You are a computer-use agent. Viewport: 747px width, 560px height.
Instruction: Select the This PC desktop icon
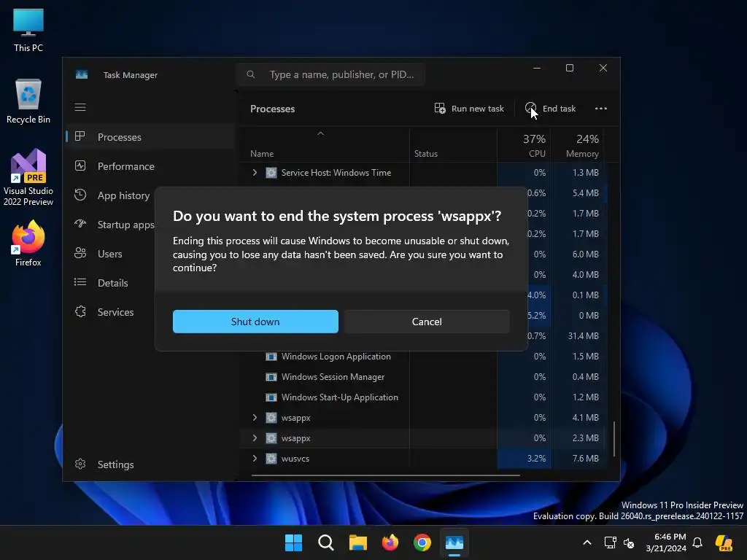coord(28,29)
